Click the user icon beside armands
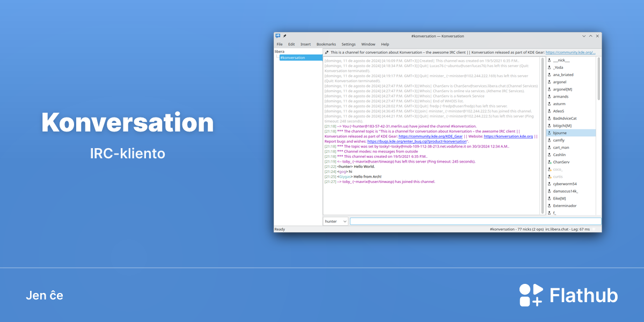This screenshot has height=322, width=644. coord(549,97)
